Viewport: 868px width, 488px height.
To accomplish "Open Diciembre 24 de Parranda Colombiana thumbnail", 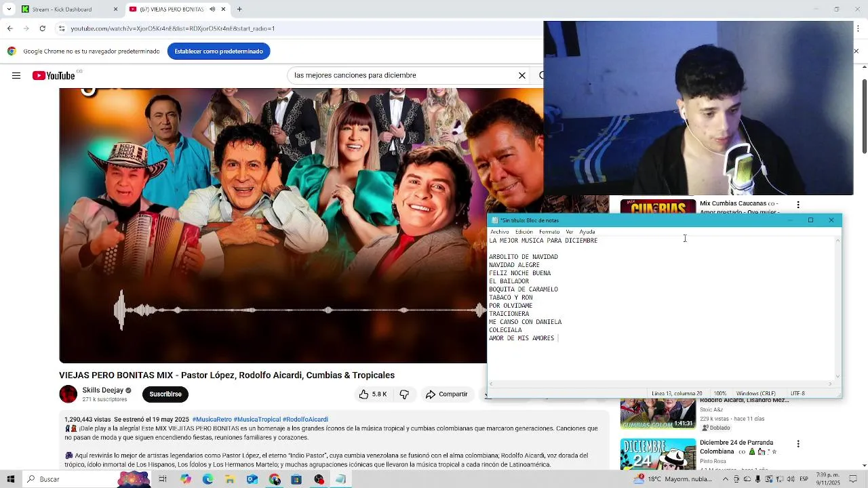I will point(658,454).
